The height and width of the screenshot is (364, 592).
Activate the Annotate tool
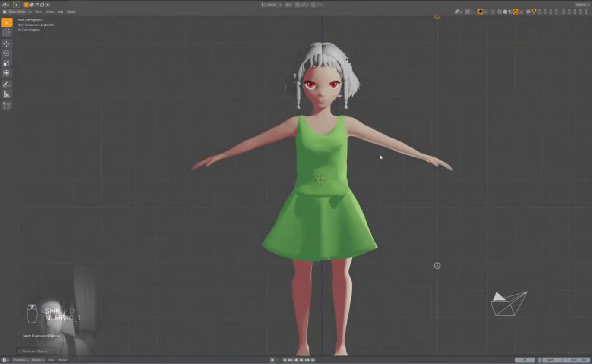(x=7, y=85)
